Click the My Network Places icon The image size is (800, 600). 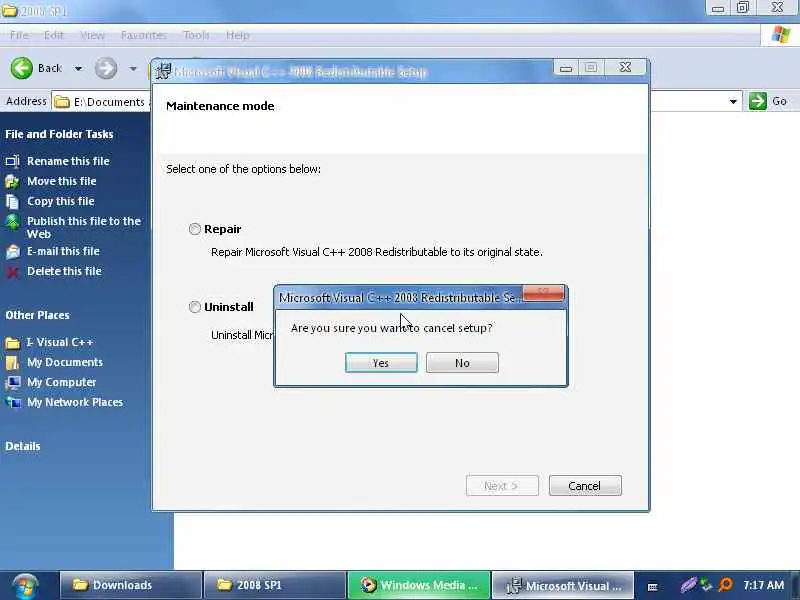point(13,403)
